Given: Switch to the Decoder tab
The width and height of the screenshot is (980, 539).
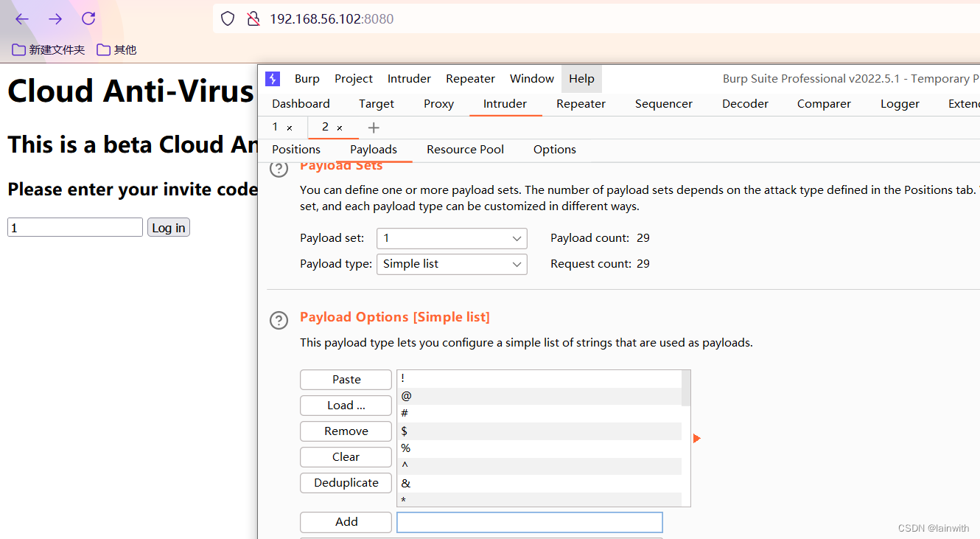Looking at the screenshot, I should pos(745,104).
